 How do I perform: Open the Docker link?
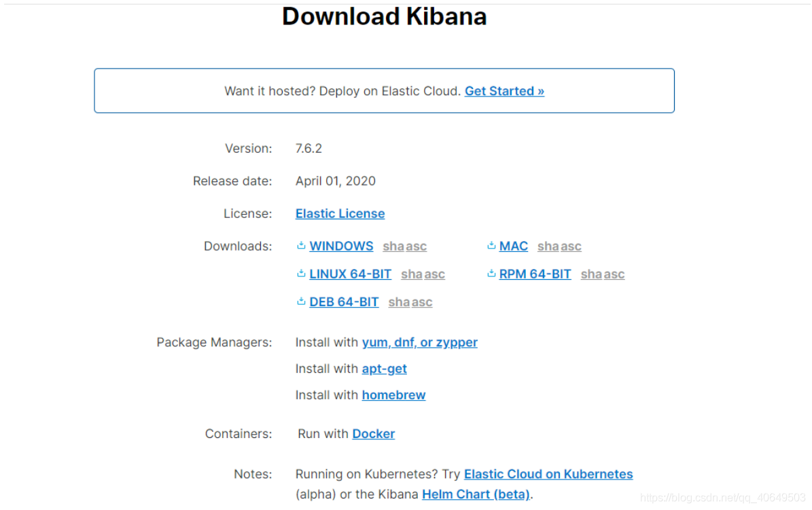point(373,434)
